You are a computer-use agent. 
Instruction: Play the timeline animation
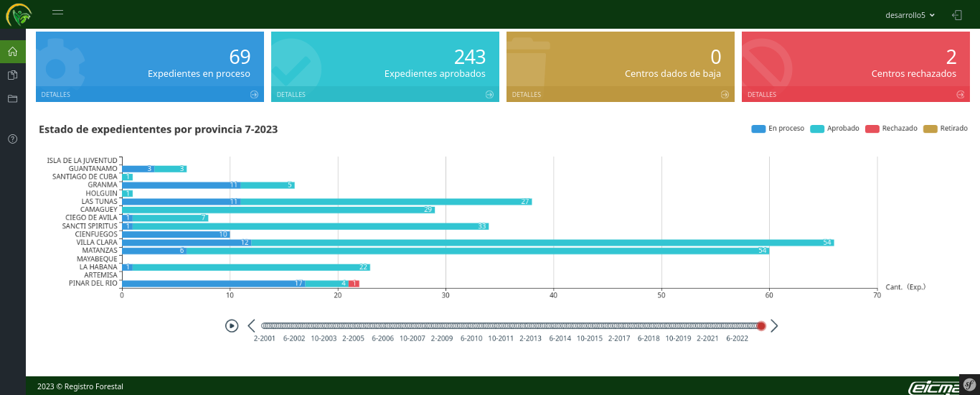click(x=232, y=325)
